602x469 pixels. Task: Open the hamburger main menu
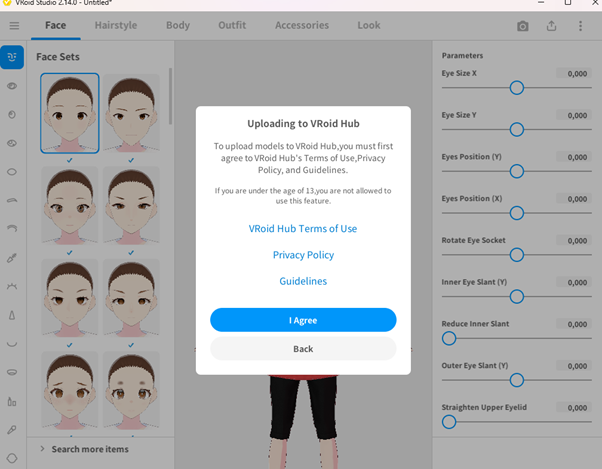click(x=14, y=26)
